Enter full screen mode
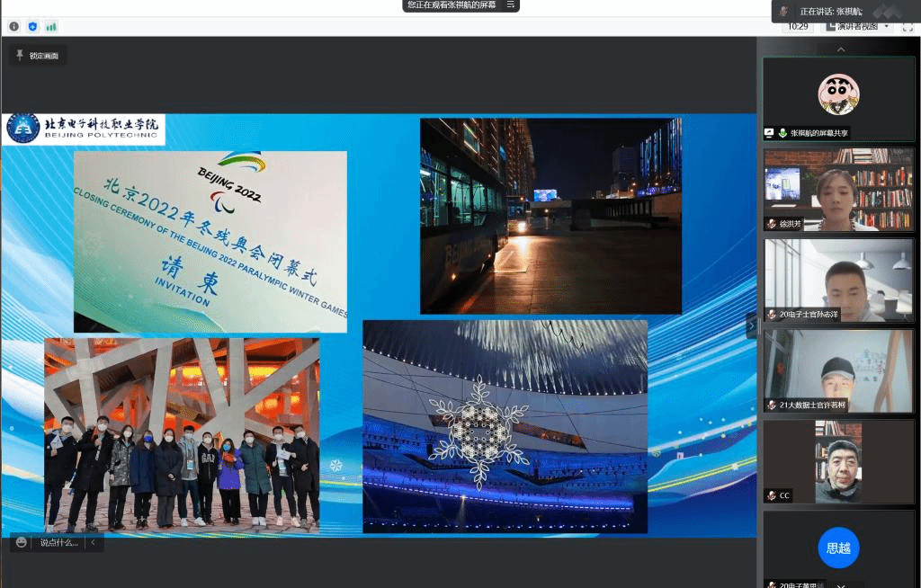 [908, 27]
